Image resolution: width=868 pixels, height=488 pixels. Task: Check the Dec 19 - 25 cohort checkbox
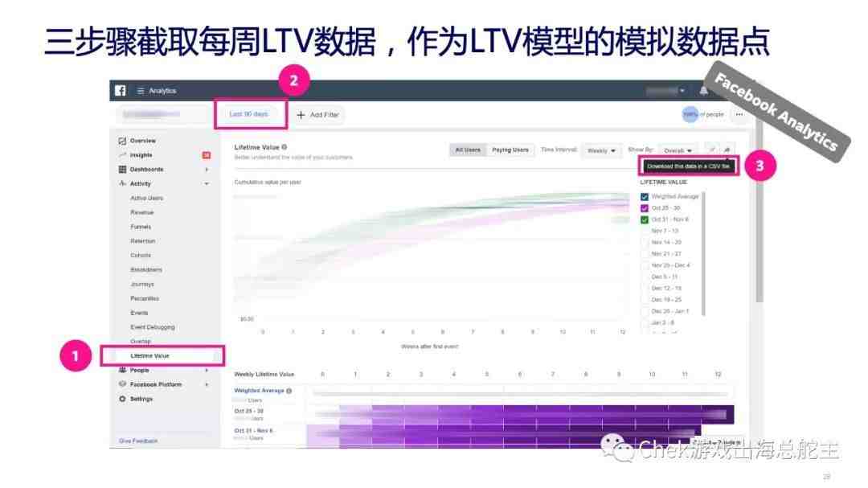pos(645,300)
